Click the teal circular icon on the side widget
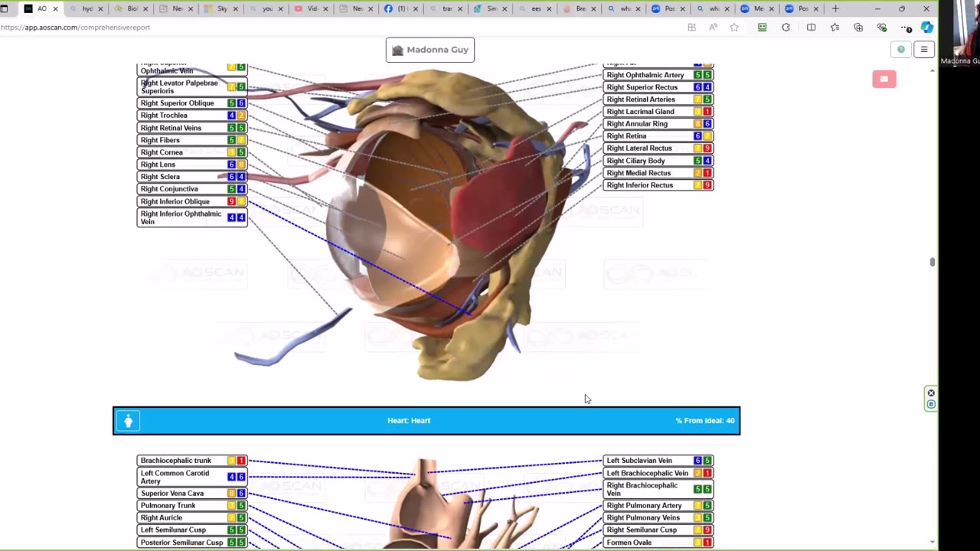Viewport: 980px width, 551px height. tap(931, 404)
